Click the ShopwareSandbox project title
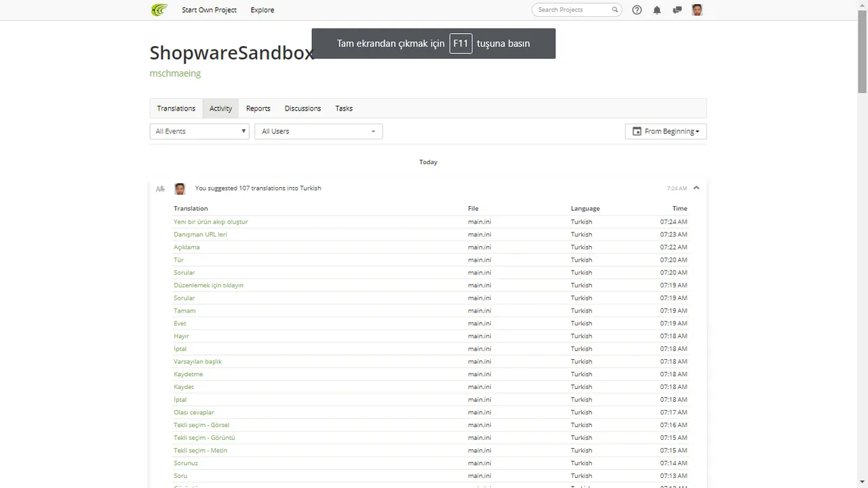 coord(232,53)
